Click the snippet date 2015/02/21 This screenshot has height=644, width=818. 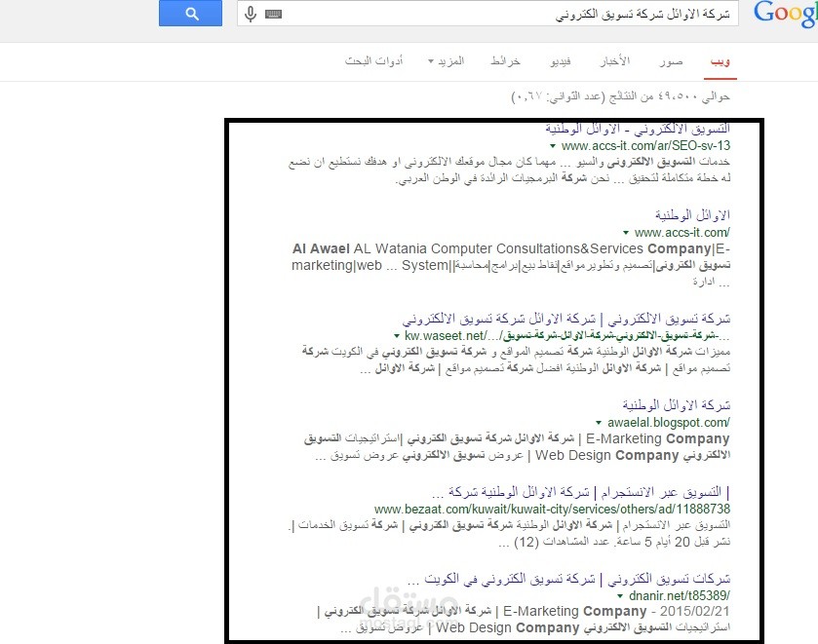pos(694,611)
